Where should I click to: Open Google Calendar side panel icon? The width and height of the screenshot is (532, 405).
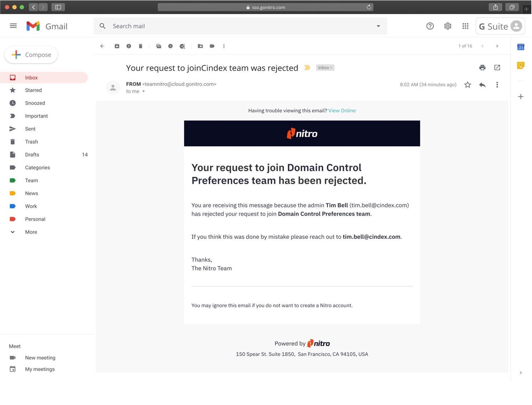click(x=521, y=47)
